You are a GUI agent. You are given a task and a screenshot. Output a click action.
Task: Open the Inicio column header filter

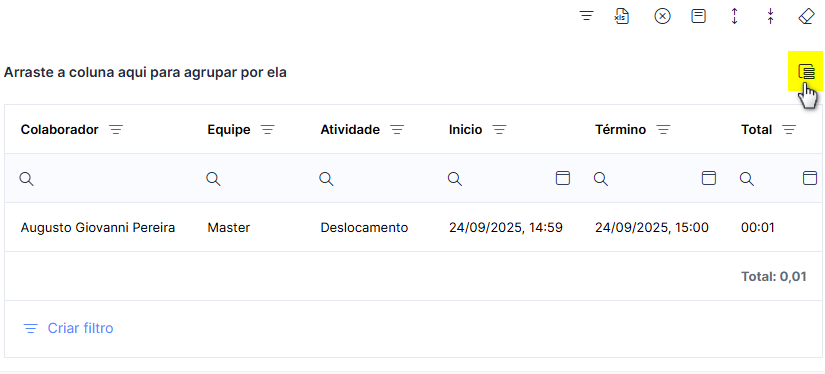499,130
